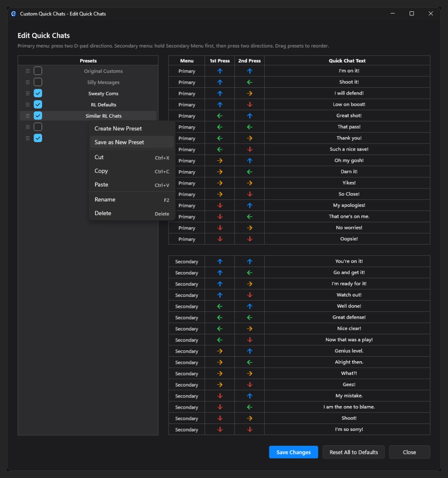The width and height of the screenshot is (448, 478).
Task: Select Save as New Preset menu entry
Action: coord(132,143)
